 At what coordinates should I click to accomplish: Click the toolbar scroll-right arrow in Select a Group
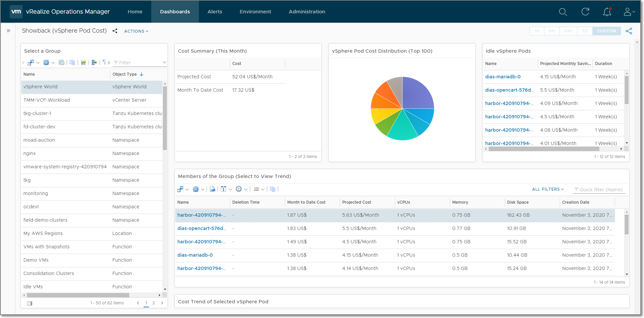(109, 62)
